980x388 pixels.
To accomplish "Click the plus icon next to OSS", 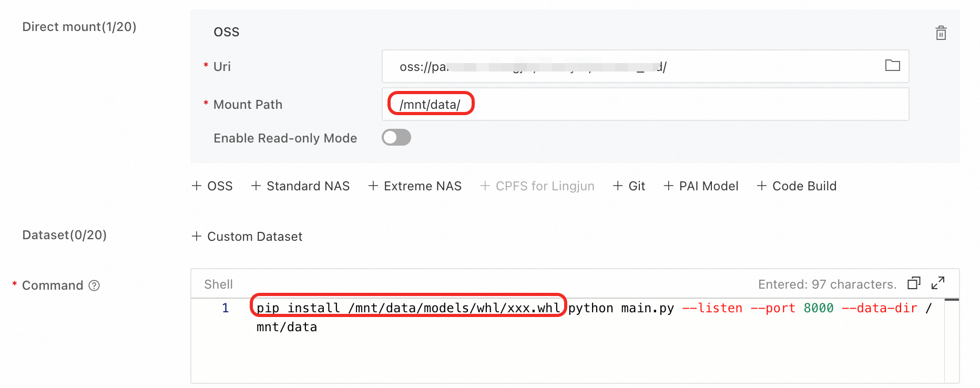I will click(x=197, y=186).
